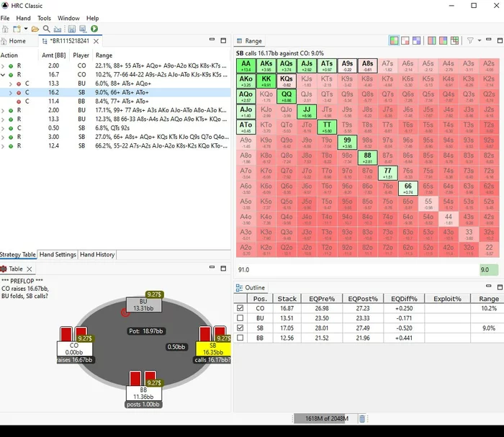
Task: Click the open folder toolbar icon
Action: point(35,30)
